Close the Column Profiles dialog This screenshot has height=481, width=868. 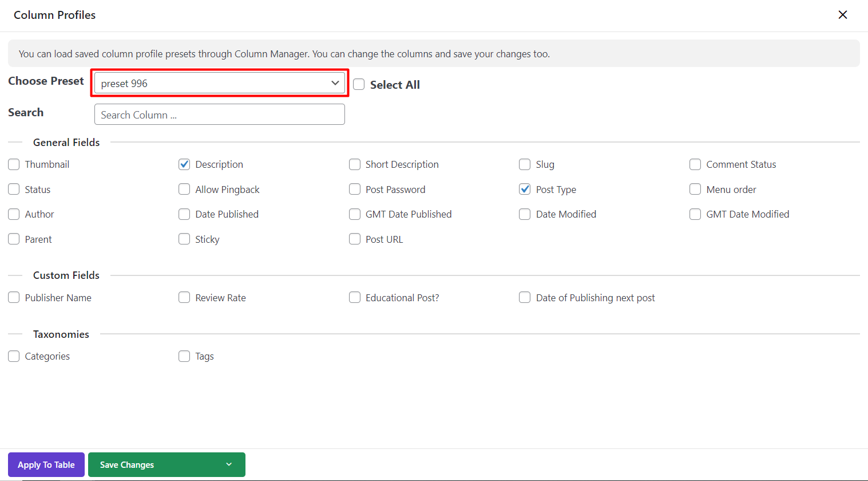842,15
